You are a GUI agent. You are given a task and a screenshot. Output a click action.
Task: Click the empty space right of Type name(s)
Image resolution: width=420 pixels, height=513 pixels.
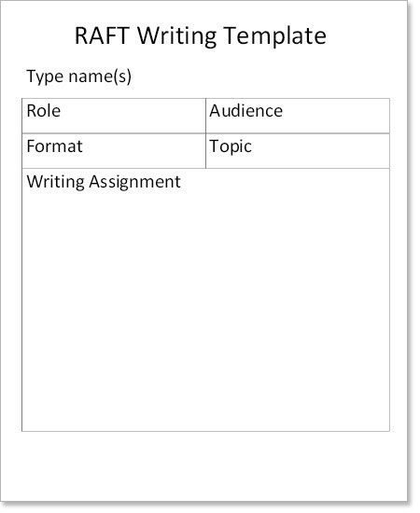pyautogui.click(x=262, y=76)
